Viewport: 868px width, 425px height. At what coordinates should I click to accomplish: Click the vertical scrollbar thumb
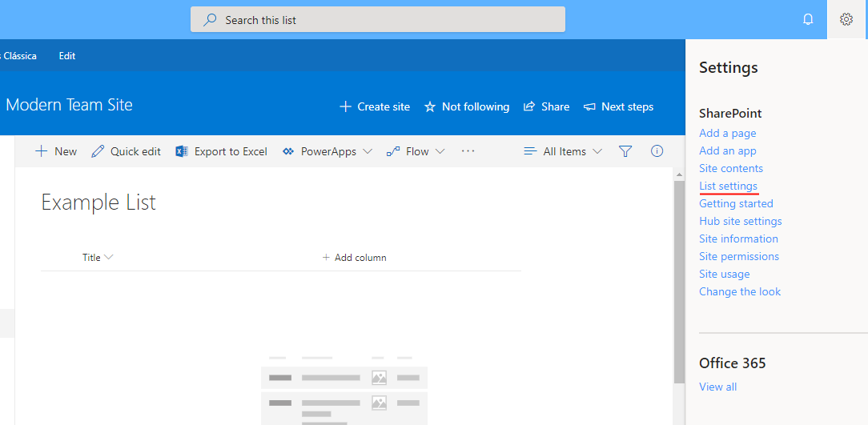coord(679,281)
